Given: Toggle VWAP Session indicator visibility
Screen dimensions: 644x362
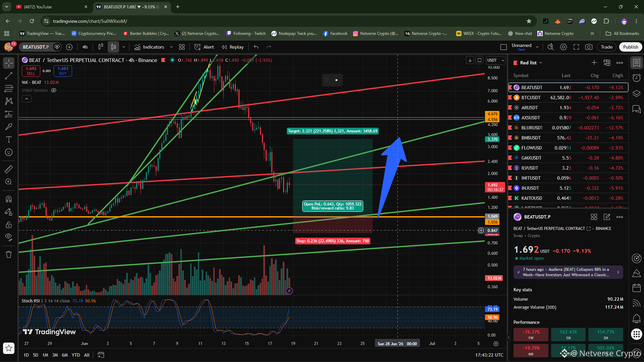Looking at the screenshot, I should point(54,90).
